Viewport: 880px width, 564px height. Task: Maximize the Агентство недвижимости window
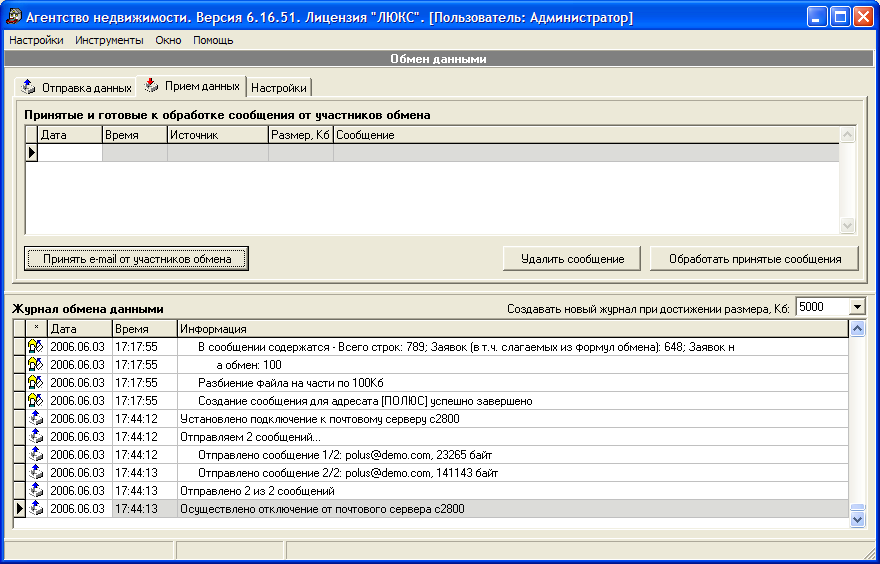(840, 17)
